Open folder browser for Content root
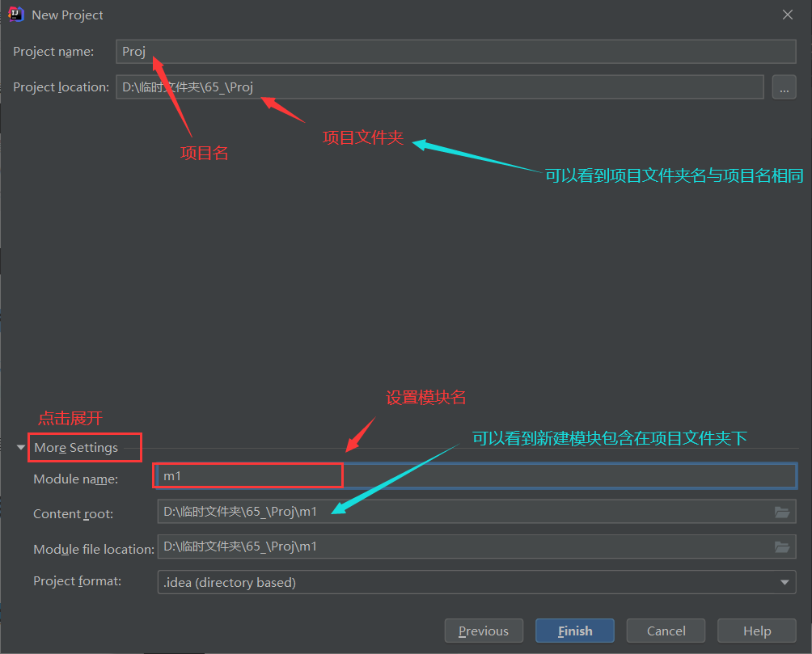Image resolution: width=812 pixels, height=654 pixels. (781, 512)
